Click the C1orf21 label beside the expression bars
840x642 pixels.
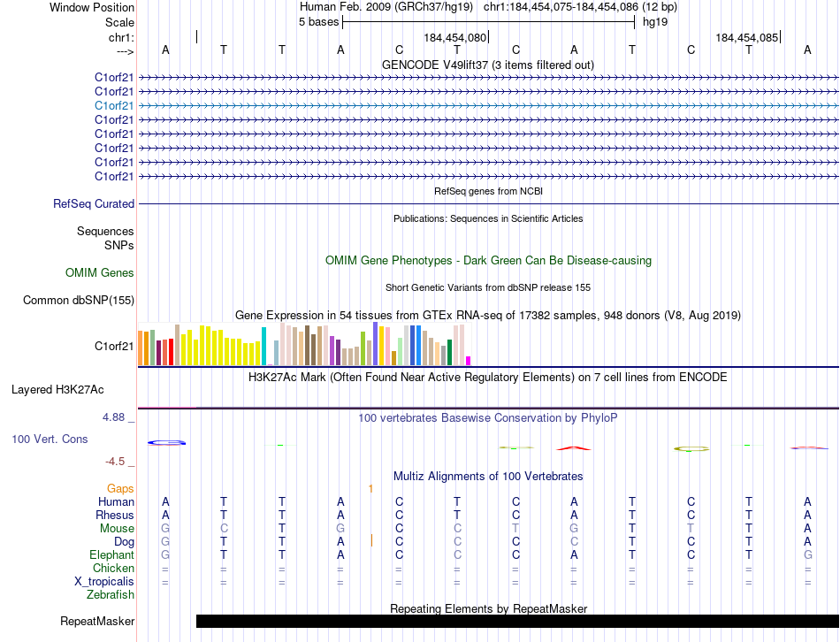click(114, 346)
